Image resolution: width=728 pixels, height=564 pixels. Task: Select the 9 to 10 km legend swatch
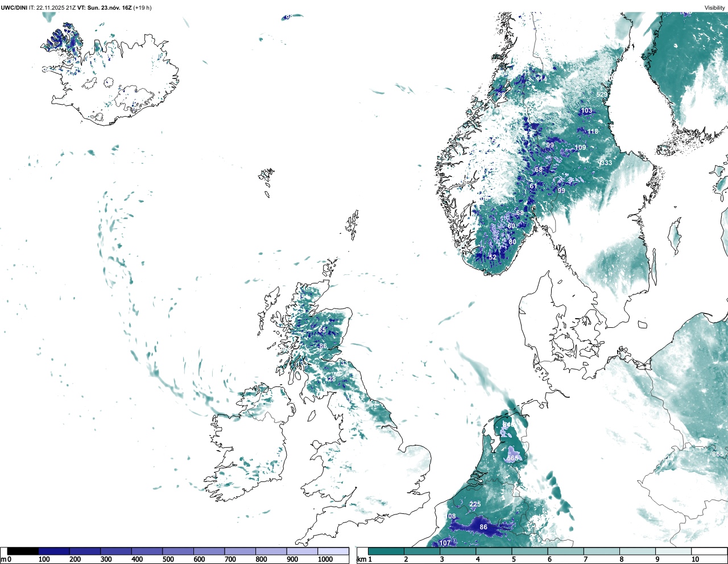(673, 551)
